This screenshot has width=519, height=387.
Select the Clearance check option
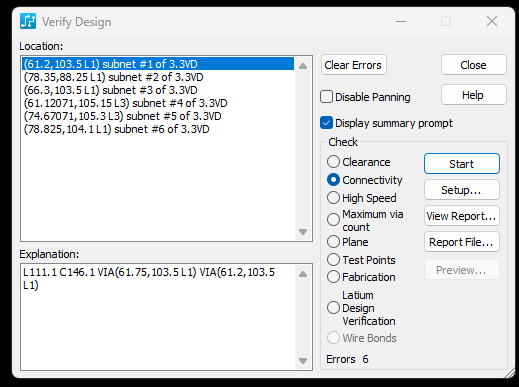click(333, 162)
